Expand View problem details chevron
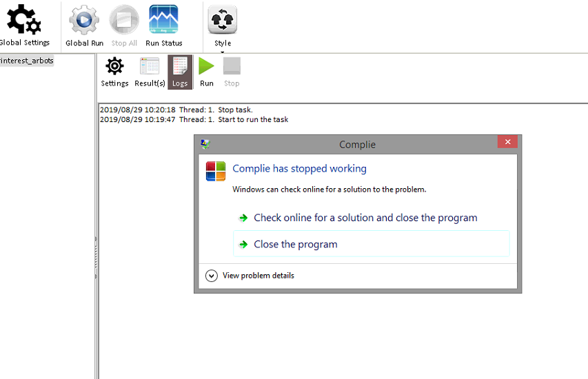The image size is (588, 379). pyautogui.click(x=212, y=276)
